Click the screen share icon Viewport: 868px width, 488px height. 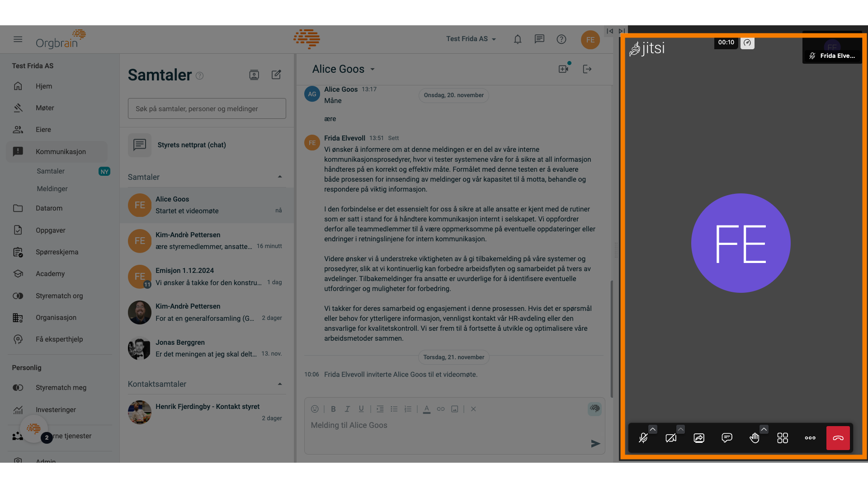point(698,438)
